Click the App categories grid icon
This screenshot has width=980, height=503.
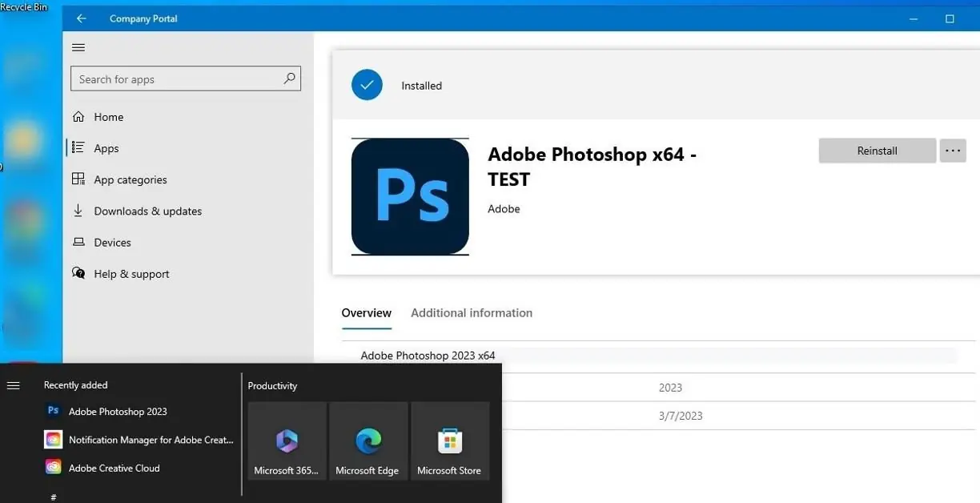click(x=78, y=179)
